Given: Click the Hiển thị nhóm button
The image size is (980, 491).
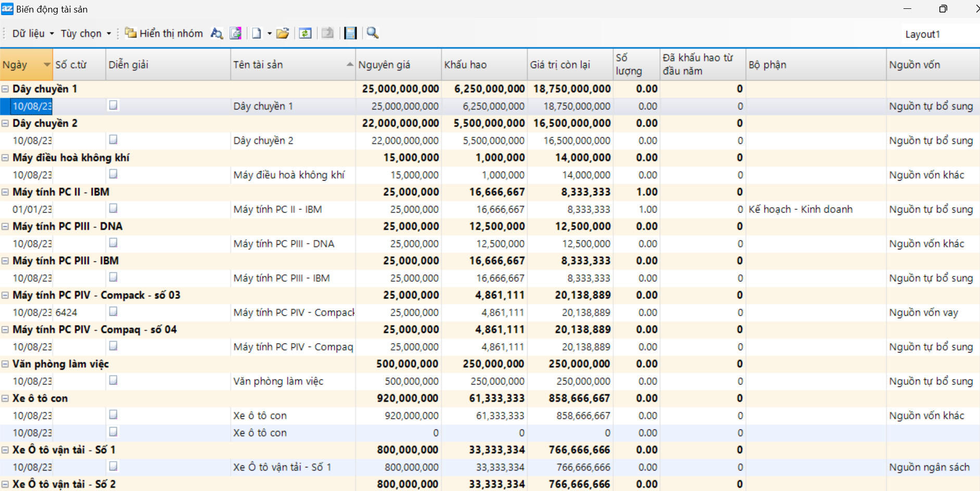Looking at the screenshot, I should tap(164, 33).
